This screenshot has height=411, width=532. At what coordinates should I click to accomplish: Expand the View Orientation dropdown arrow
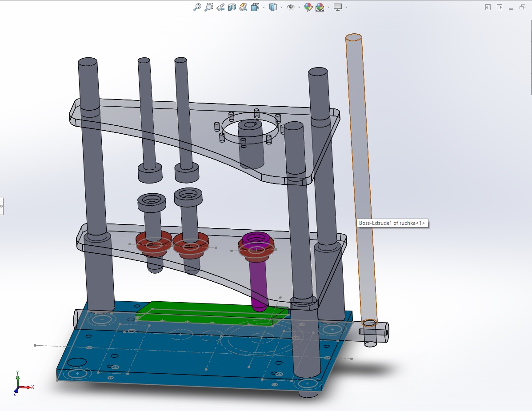coord(264,7)
